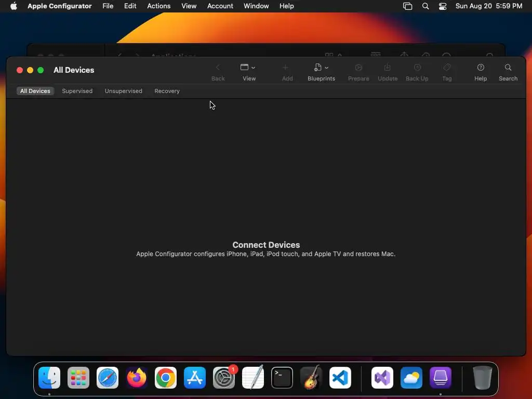
Task: Click the All Devices window title
Action: point(74,70)
